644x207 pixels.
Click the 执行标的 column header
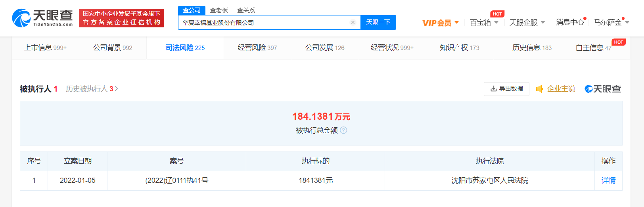pyautogui.click(x=316, y=161)
